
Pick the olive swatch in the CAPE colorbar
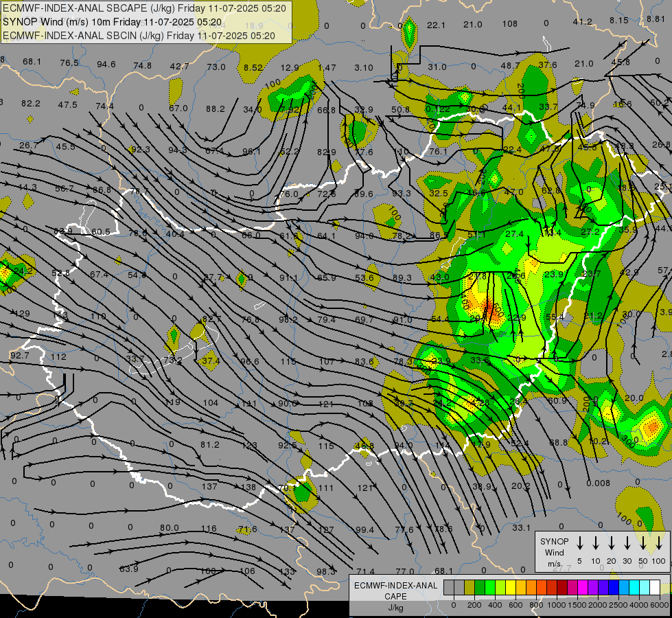[x=470, y=587]
